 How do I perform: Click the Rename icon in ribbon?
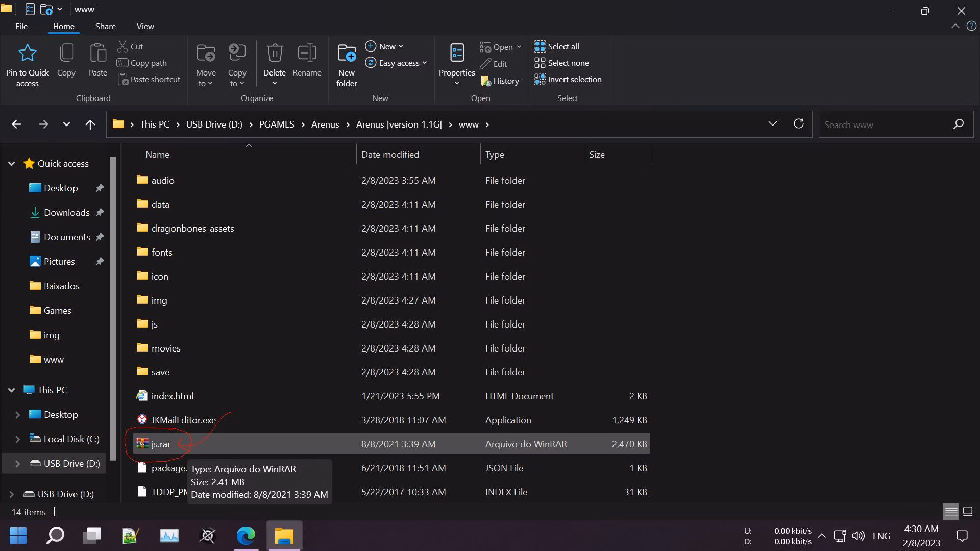coord(307,53)
